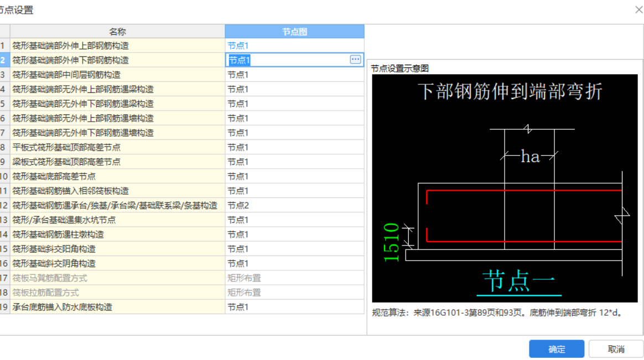Select row 筏形基础端部外伸下部钢筋构造

tap(117, 60)
